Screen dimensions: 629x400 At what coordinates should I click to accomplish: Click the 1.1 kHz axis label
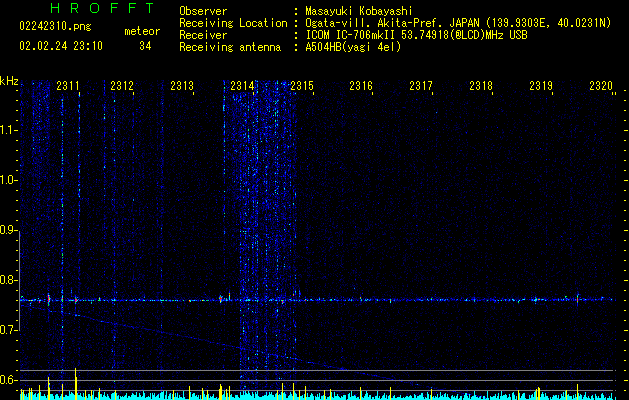pyautogui.click(x=8, y=130)
